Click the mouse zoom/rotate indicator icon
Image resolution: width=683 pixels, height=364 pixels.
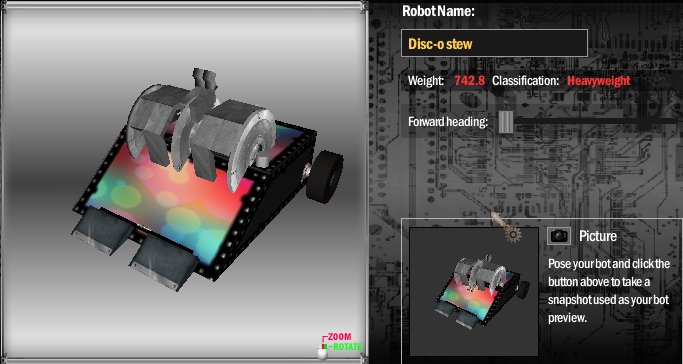pos(323,353)
